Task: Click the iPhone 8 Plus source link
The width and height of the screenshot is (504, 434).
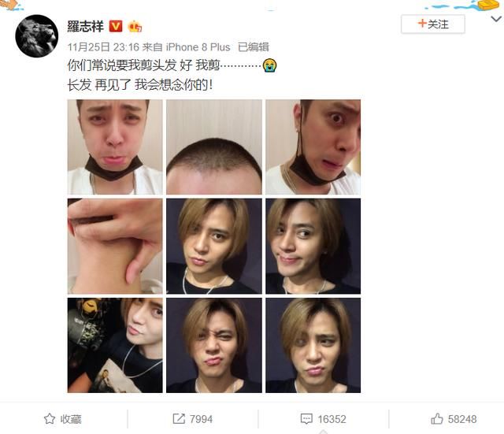Action: [198, 47]
